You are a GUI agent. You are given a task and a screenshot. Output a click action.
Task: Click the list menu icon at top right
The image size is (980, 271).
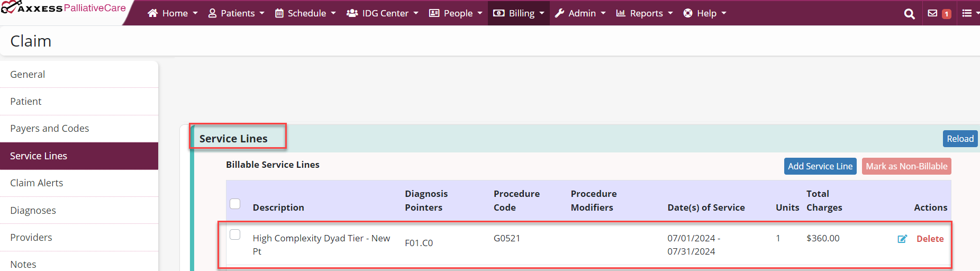tap(967, 13)
